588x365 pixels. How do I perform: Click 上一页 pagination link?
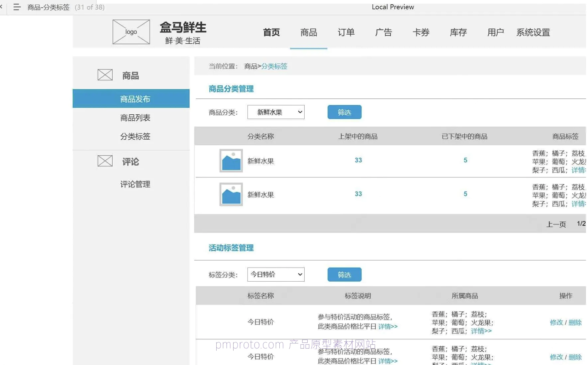pyautogui.click(x=556, y=224)
